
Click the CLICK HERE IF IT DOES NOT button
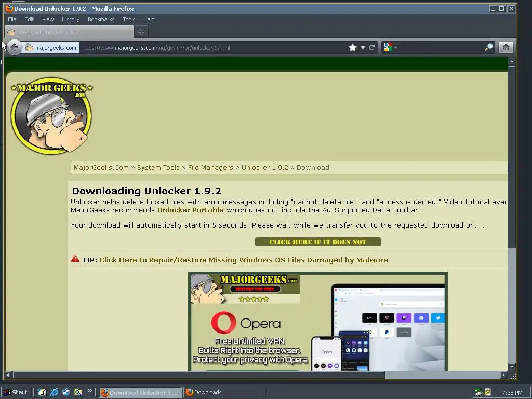click(317, 242)
